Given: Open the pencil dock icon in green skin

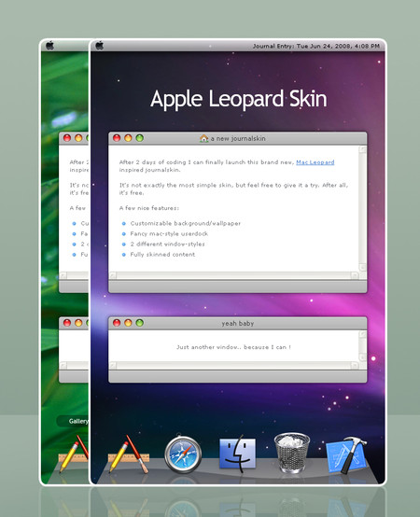Looking at the screenshot, I should tap(74, 454).
